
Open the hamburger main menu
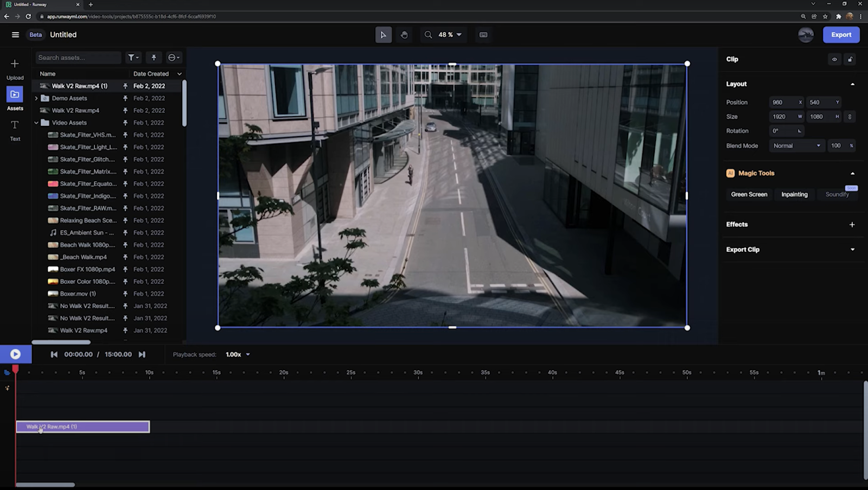[15, 35]
